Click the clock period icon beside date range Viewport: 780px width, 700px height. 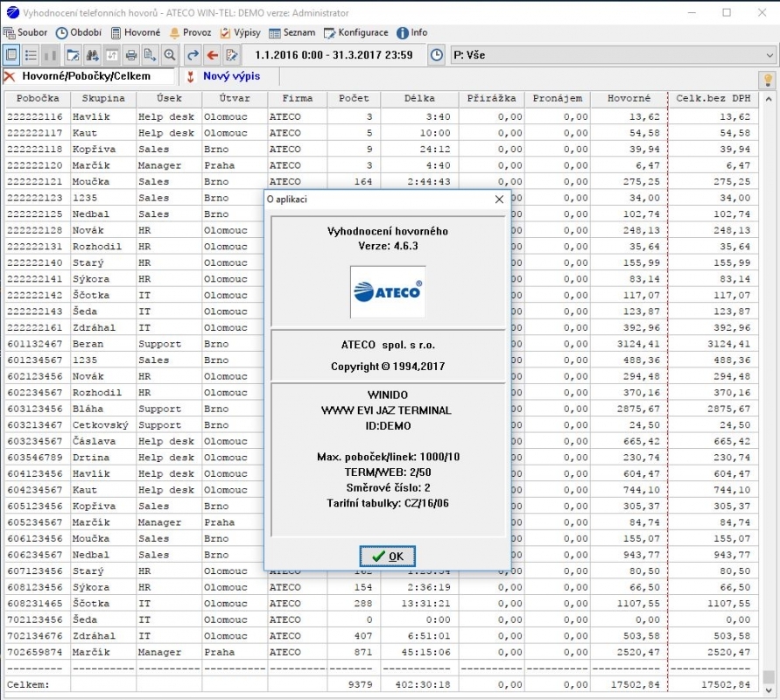(x=436, y=54)
